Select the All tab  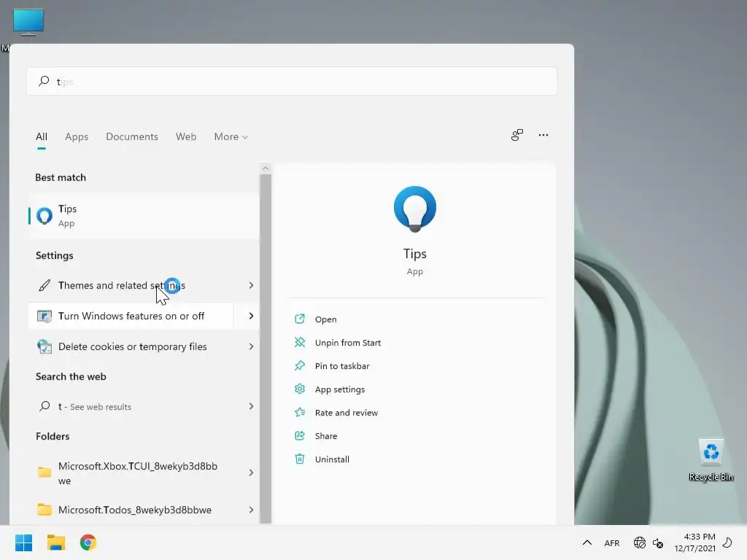[42, 136]
